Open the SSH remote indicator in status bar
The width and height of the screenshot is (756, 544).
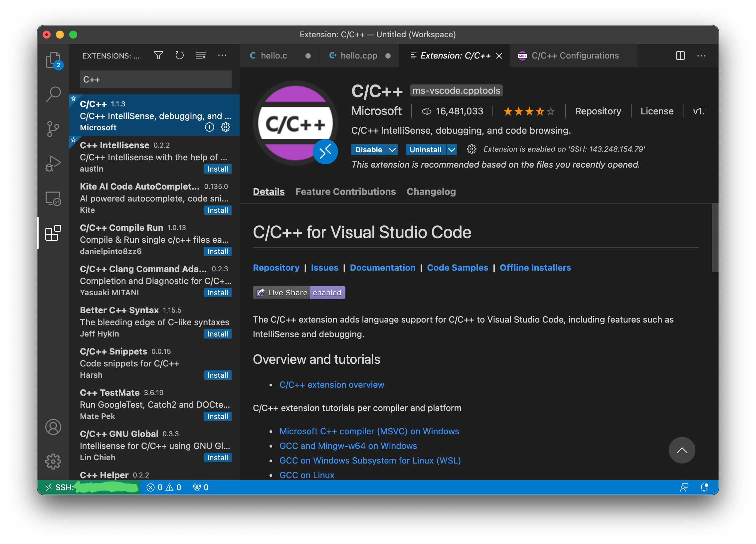tap(89, 488)
